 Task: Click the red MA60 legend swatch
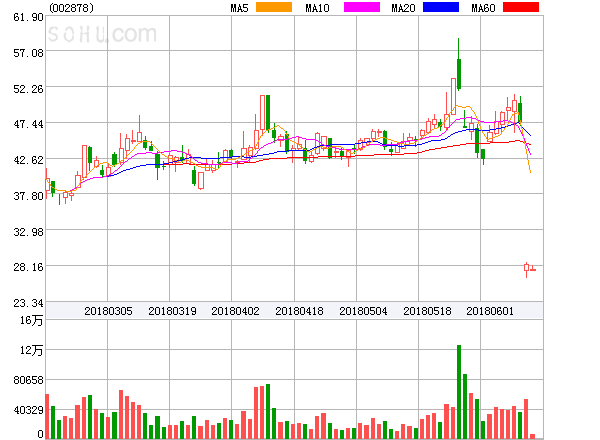pos(521,7)
